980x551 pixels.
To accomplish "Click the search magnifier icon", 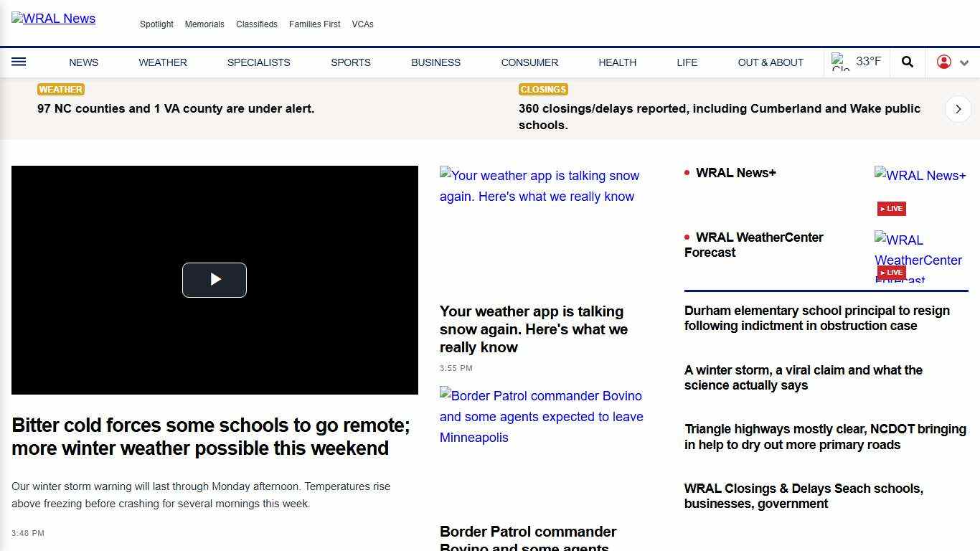I will click(907, 62).
